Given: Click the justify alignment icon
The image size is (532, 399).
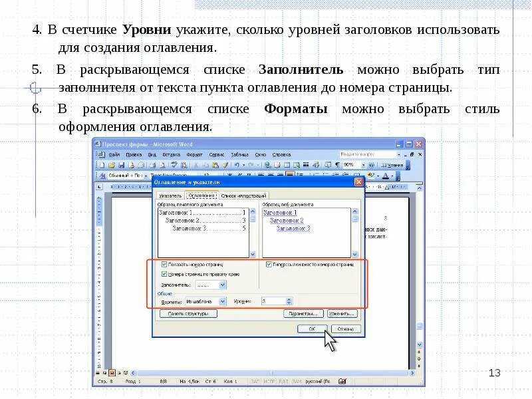Looking at the screenshot, I should point(290,175).
